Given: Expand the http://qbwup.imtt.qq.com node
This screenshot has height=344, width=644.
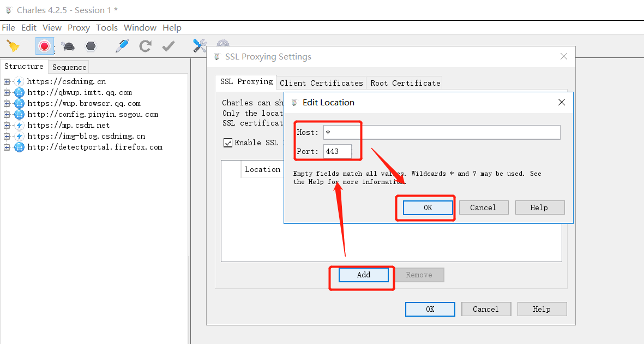Looking at the screenshot, I should click(x=7, y=93).
